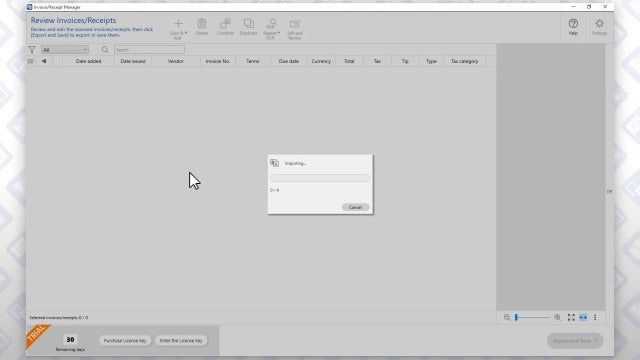Image resolution: width=640 pixels, height=360 pixels.
Task: Click the Review Invoices/Receipts heading
Action: tap(73, 20)
